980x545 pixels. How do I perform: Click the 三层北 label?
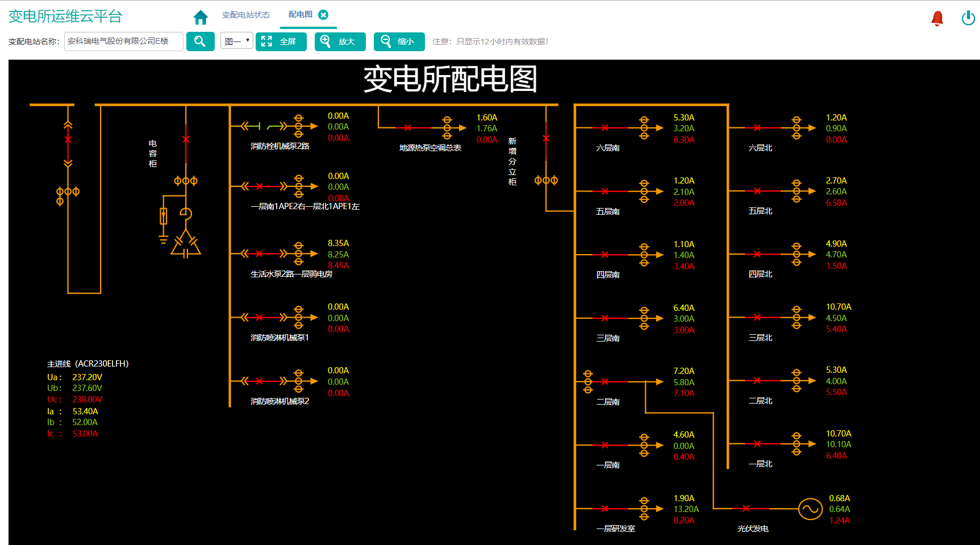pos(760,338)
